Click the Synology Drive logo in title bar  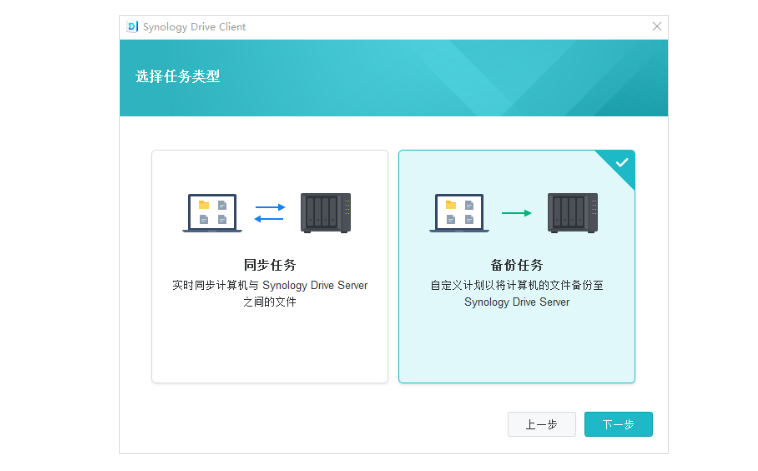132,27
